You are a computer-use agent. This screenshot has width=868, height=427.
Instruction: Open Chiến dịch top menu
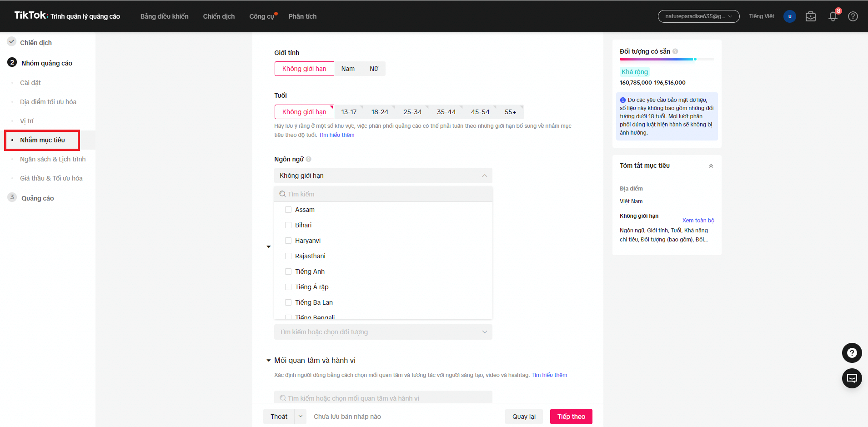(x=219, y=16)
